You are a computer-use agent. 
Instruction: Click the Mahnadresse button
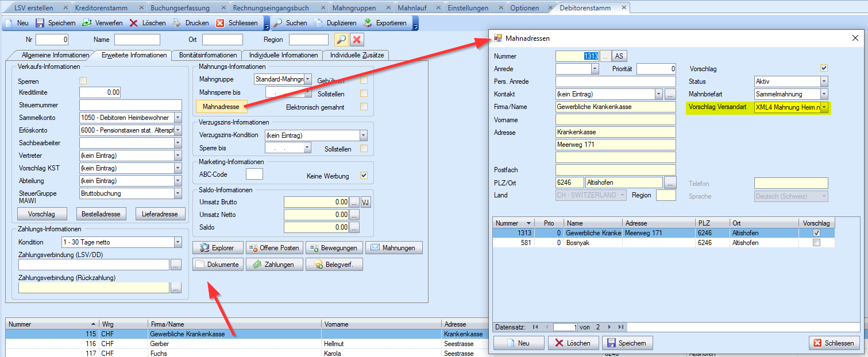[221, 107]
